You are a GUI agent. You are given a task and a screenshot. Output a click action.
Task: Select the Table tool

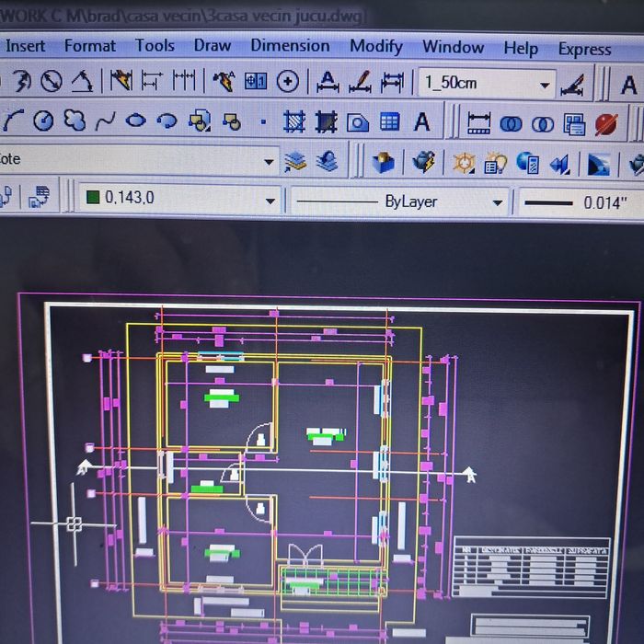pos(390,122)
